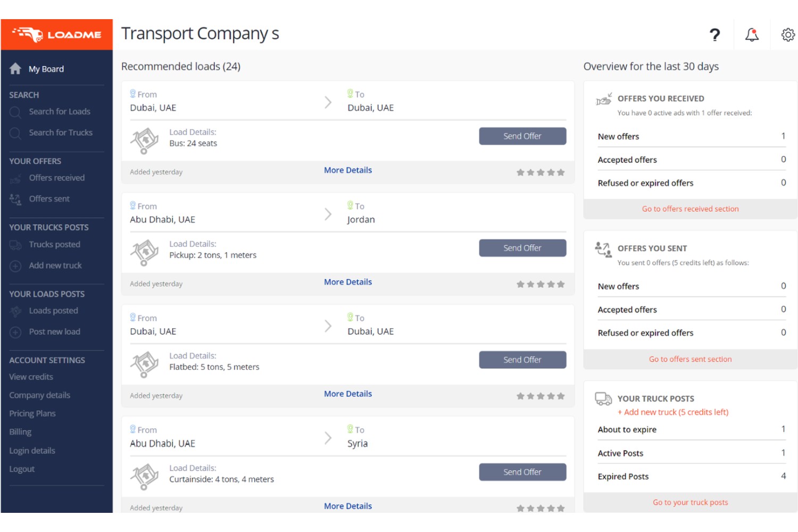This screenshot has width=798, height=532.
Task: Open More Details for Pickup 2 tons load
Action: click(x=348, y=282)
